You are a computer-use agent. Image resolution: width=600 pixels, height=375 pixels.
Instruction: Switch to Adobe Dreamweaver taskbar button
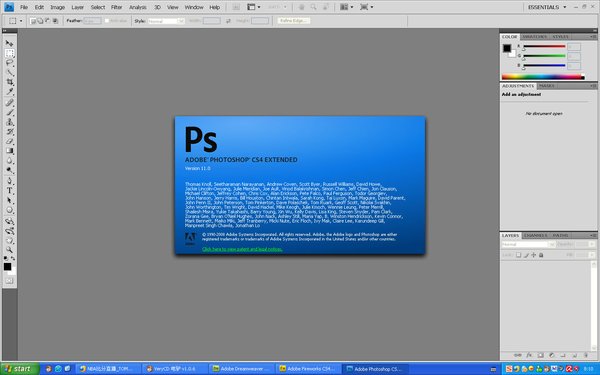(242, 369)
